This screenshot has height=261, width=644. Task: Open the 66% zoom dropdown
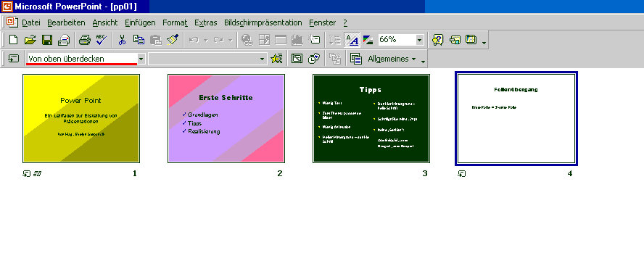(x=419, y=40)
